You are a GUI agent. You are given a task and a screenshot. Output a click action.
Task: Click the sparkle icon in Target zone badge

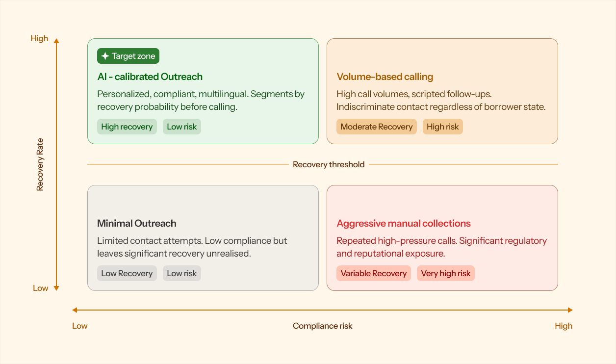[x=105, y=56]
